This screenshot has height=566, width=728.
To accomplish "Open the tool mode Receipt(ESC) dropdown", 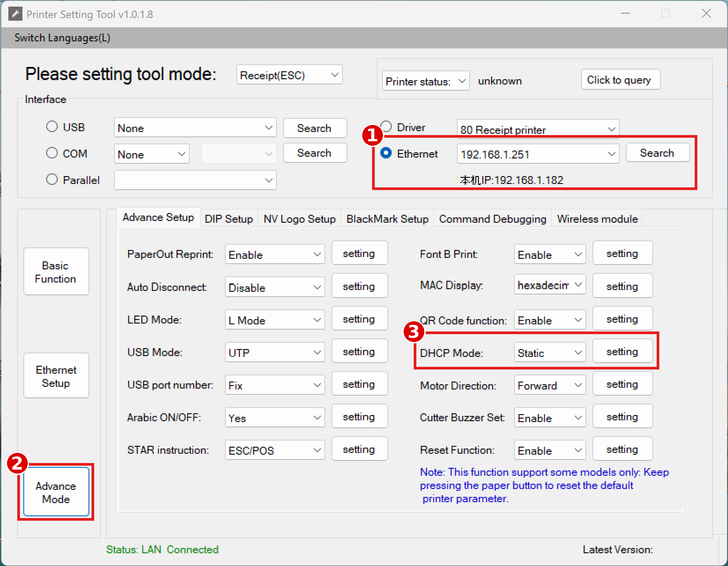I will [289, 75].
